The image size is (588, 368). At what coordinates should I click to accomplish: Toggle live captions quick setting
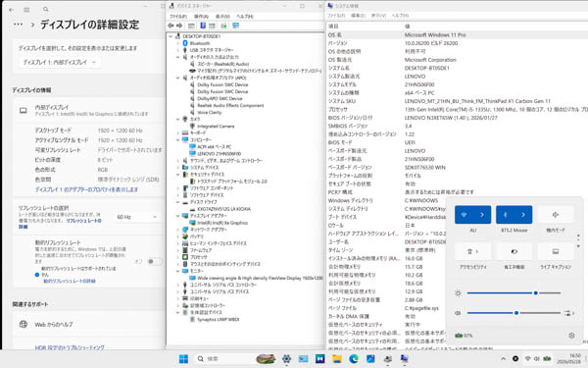point(556,251)
